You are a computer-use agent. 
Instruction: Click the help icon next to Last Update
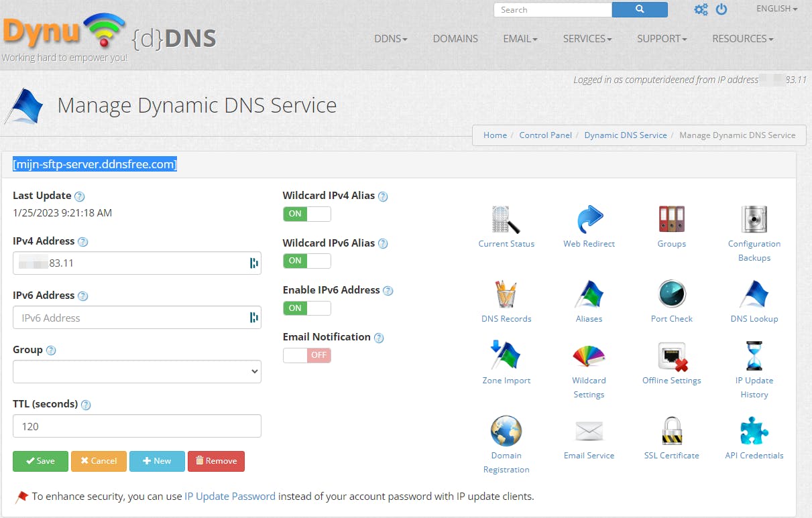(x=80, y=196)
